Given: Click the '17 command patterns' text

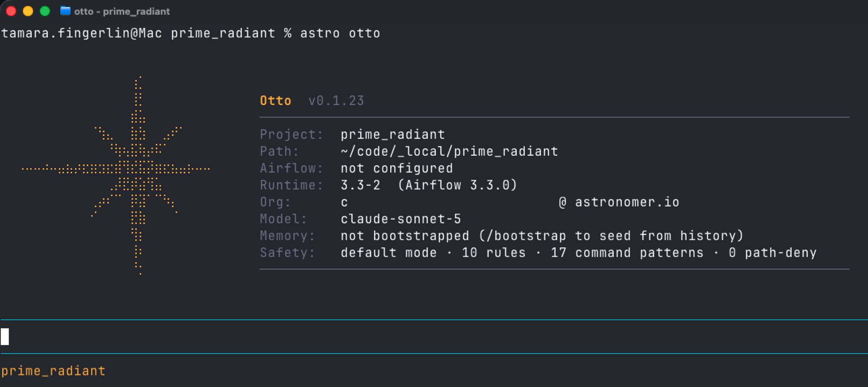Looking at the screenshot, I should 627,253.
